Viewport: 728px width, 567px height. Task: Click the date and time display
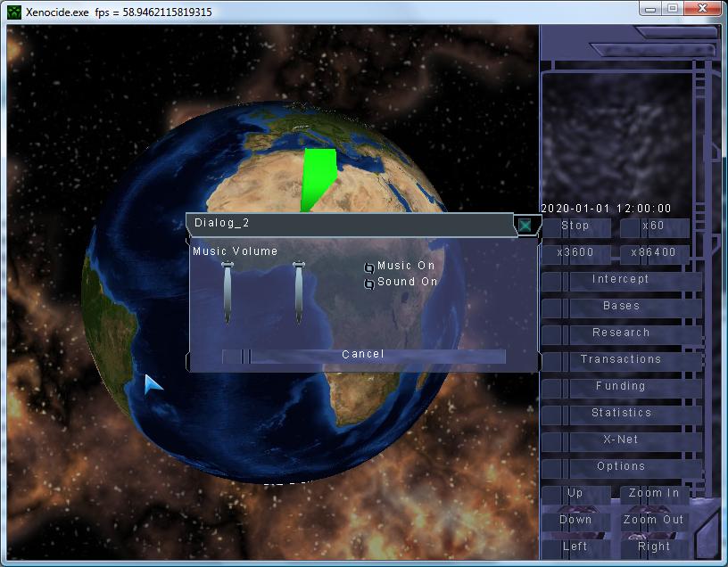click(607, 209)
